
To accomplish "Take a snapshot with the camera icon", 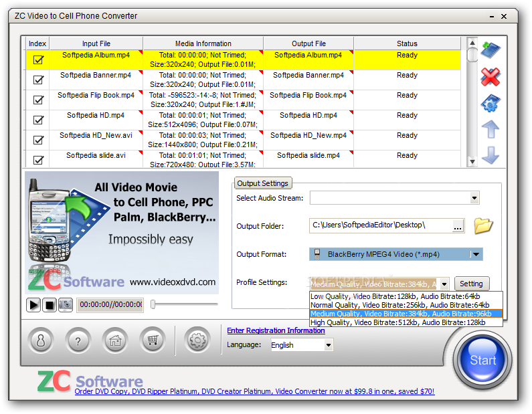I will tap(65, 305).
